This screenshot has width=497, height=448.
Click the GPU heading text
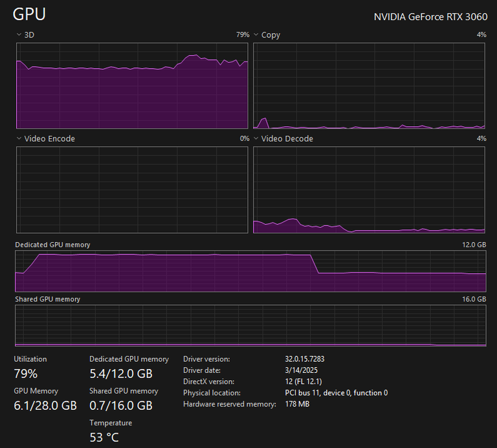click(29, 14)
